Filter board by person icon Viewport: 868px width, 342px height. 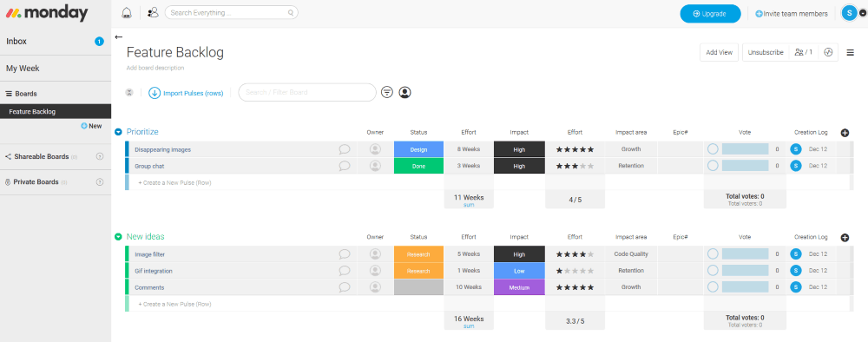tap(404, 92)
